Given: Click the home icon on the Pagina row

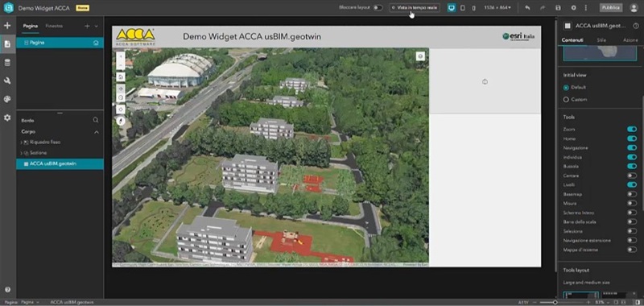Looking at the screenshot, I should click(x=96, y=43).
